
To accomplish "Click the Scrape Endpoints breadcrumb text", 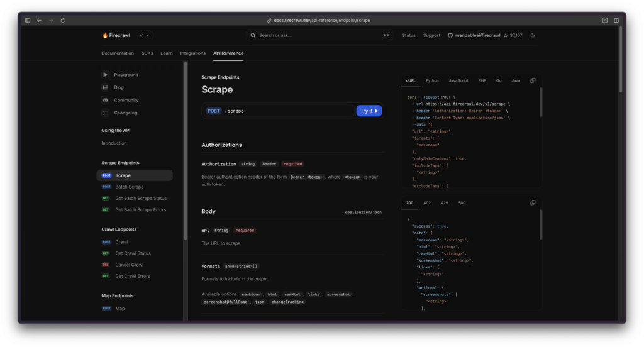I will click(220, 77).
